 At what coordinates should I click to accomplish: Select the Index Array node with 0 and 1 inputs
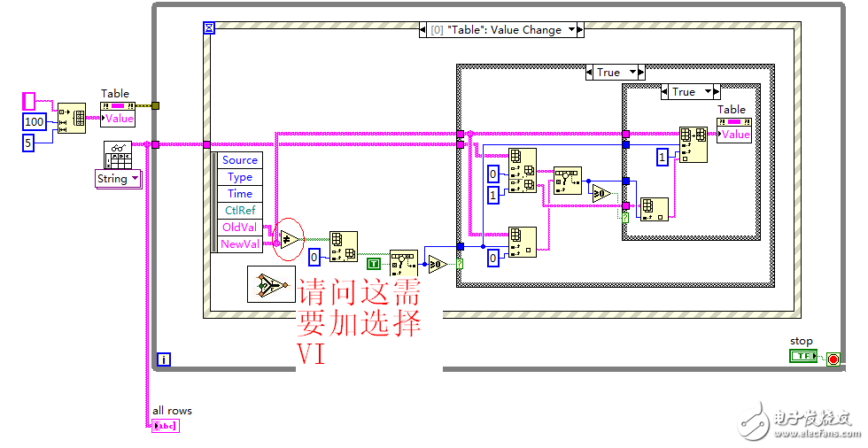tap(523, 170)
